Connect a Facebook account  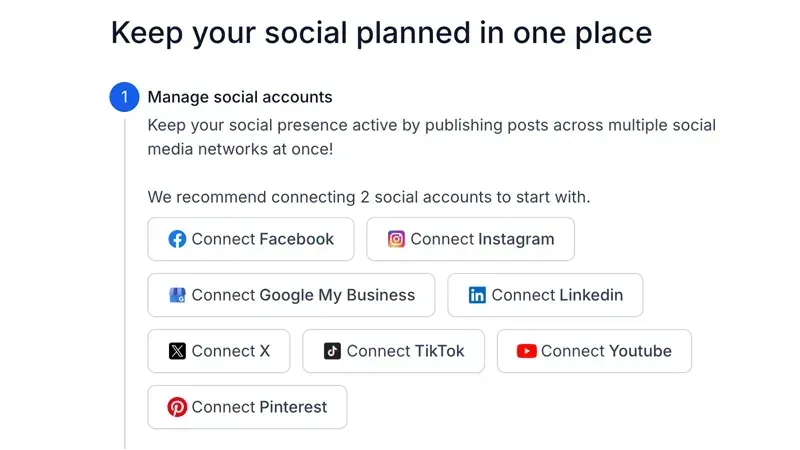[251, 239]
